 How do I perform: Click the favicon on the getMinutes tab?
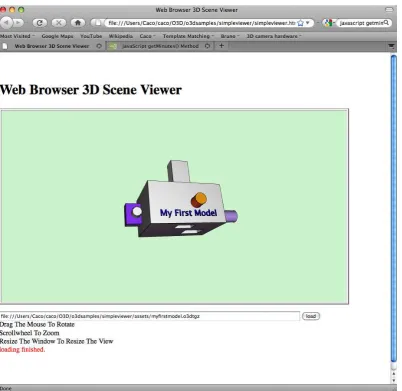(113, 46)
